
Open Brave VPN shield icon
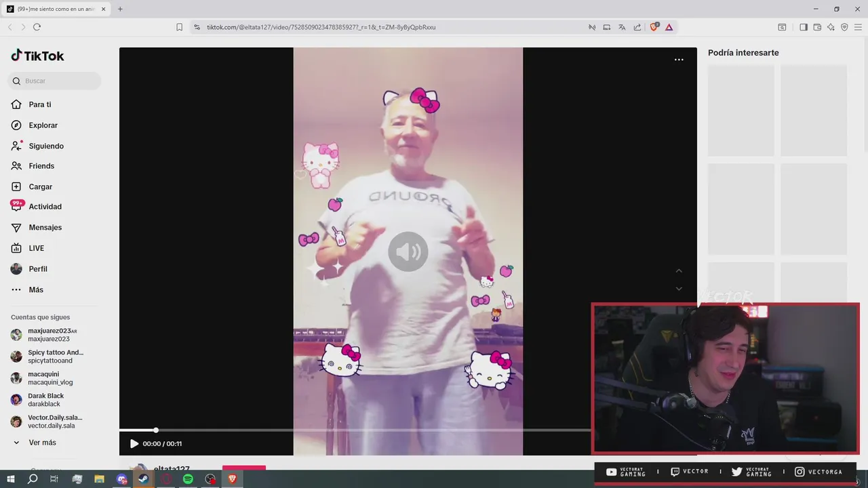pyautogui.click(x=844, y=27)
